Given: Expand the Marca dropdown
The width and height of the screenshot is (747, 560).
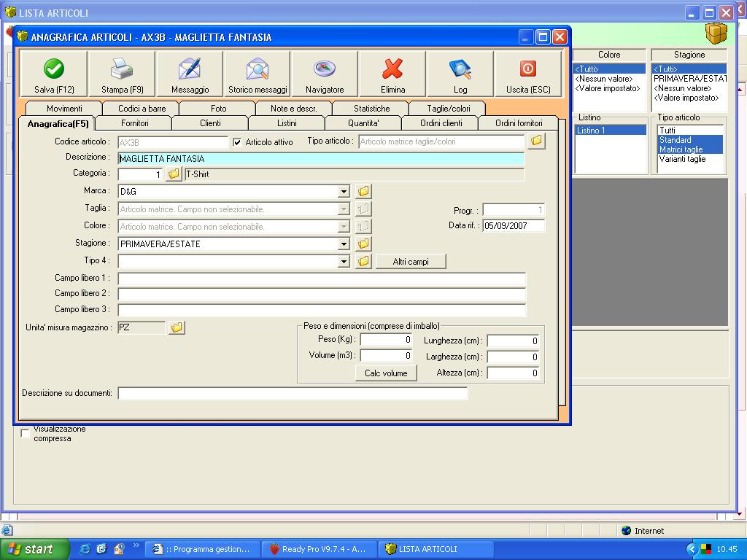Looking at the screenshot, I should [344, 192].
